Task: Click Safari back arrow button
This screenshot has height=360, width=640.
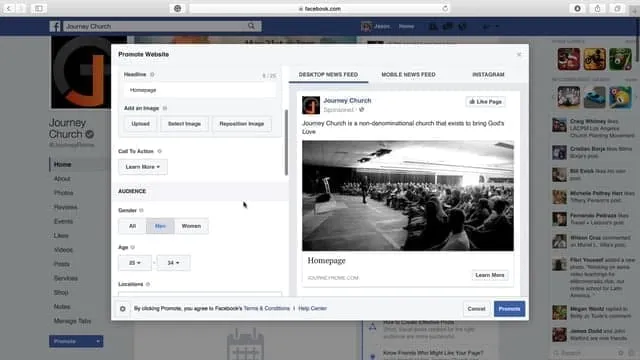Action: (9, 8)
